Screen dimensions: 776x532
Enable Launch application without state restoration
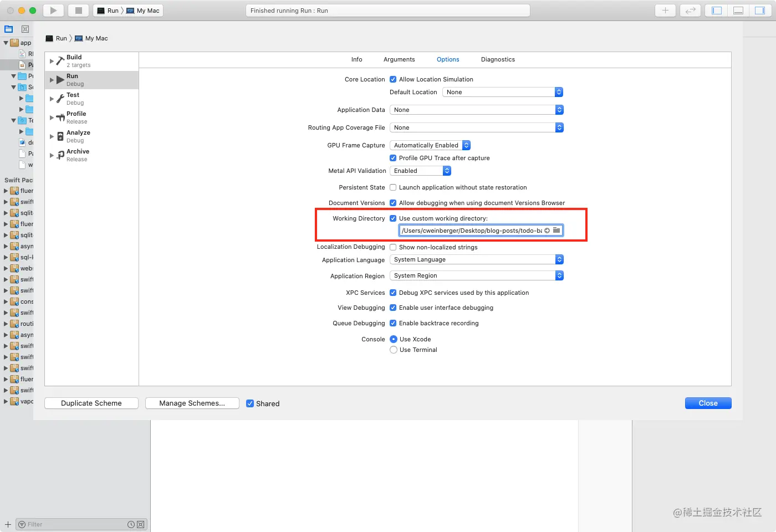(393, 187)
